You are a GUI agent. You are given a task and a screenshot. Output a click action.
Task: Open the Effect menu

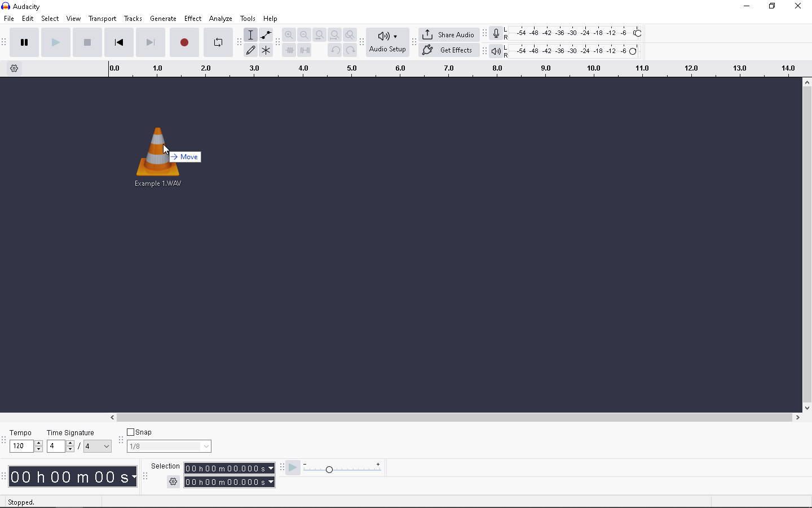tap(193, 19)
